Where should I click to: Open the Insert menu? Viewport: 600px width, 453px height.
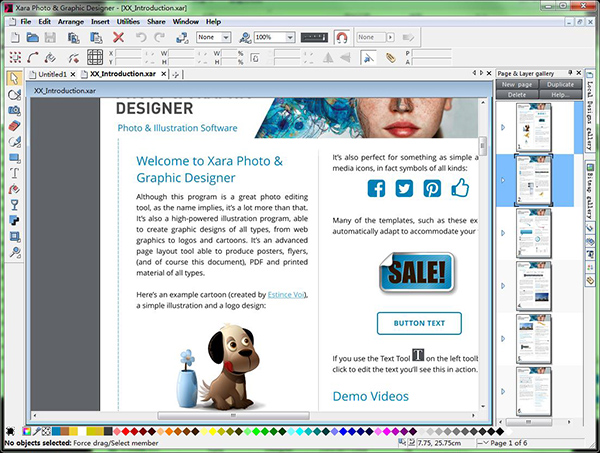[x=100, y=22]
